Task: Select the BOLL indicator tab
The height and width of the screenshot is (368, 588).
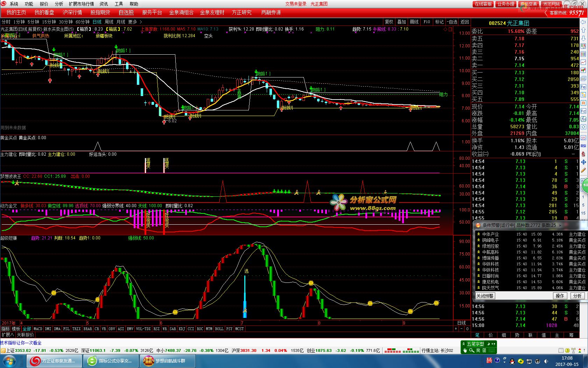Action: coord(219,329)
